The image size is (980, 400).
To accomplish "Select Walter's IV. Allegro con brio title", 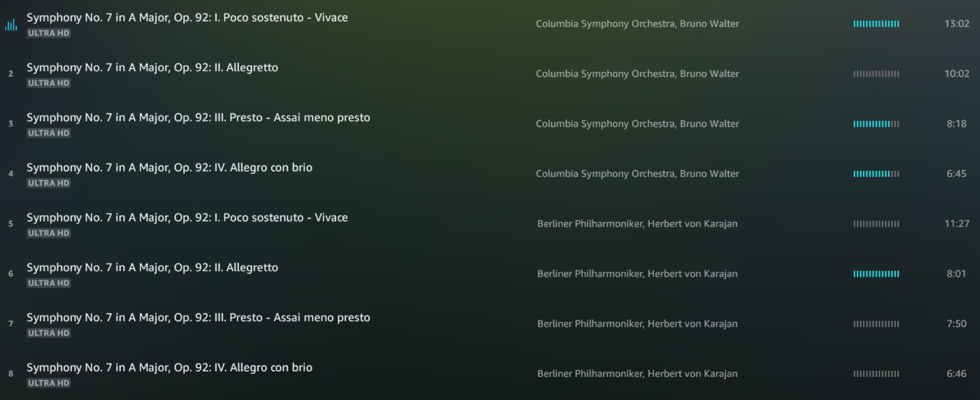I will tap(169, 168).
